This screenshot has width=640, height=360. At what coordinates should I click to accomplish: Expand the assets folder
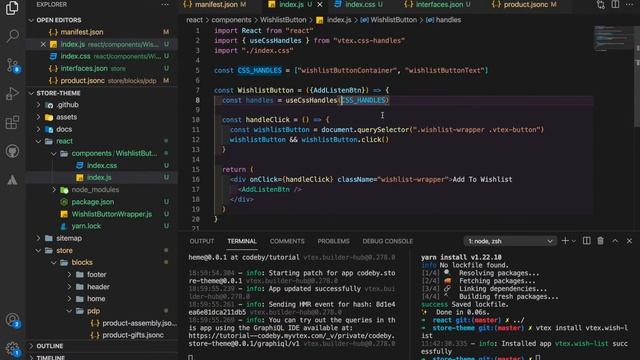point(102,117)
